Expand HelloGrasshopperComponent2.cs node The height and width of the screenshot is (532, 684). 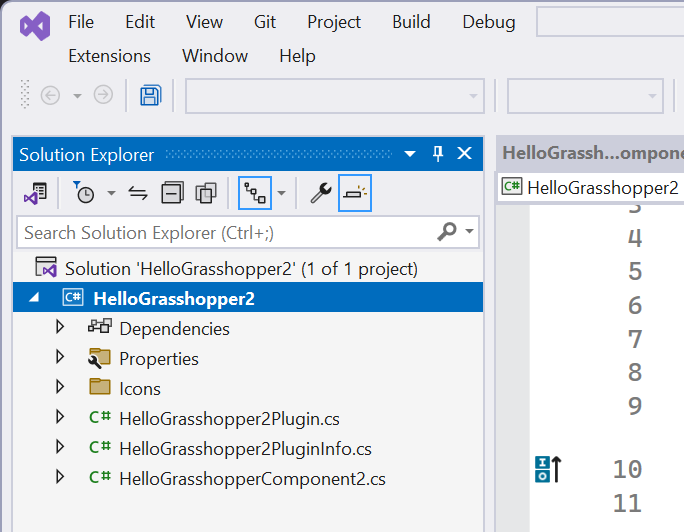pyautogui.click(x=60, y=477)
